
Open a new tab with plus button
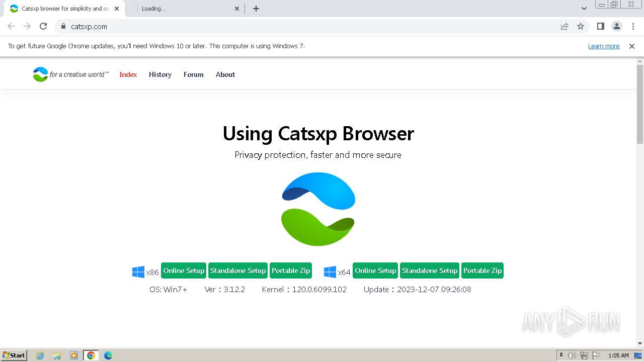point(256,9)
